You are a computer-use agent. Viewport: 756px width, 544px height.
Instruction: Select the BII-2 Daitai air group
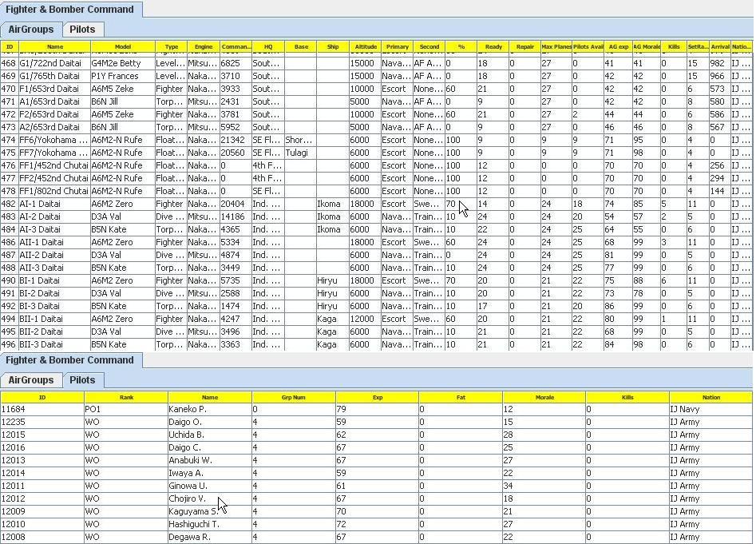click(376, 332)
